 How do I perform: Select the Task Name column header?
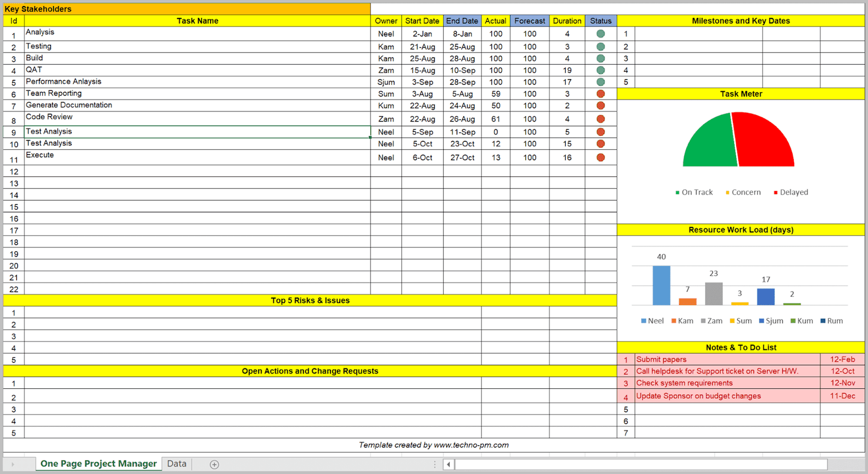pos(197,21)
